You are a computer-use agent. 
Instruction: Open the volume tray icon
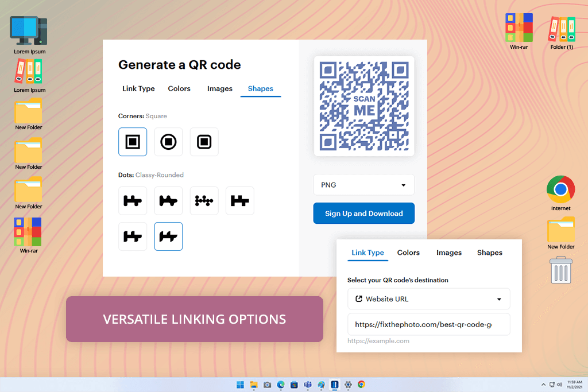point(559,385)
